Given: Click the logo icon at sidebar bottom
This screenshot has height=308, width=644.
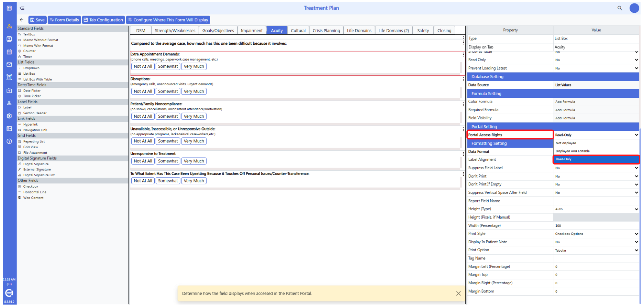Looking at the screenshot, I should click(x=9, y=293).
